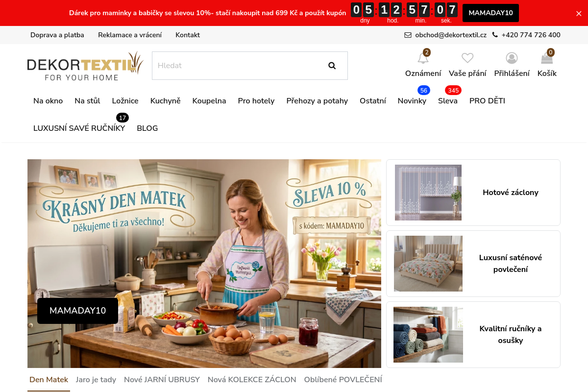
Task: Open the Doprava a platba link
Action: pos(57,35)
